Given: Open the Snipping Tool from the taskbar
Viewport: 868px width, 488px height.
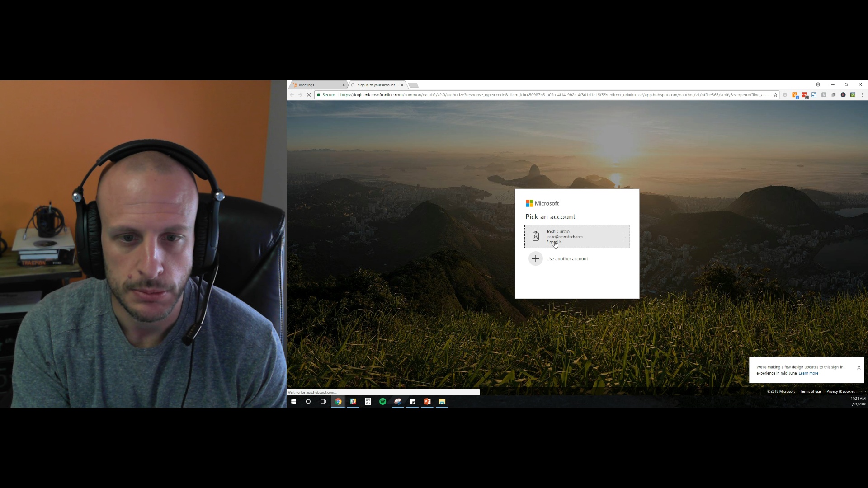Looking at the screenshot, I should click(x=398, y=401).
